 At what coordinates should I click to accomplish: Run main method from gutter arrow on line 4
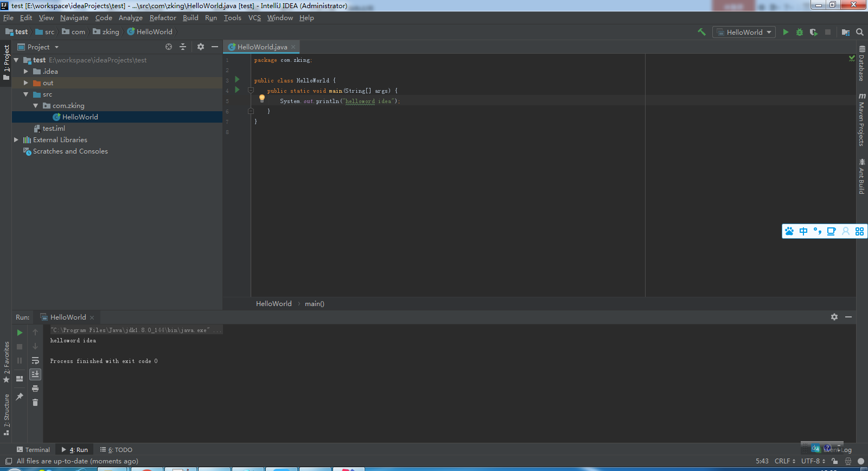[x=237, y=90]
